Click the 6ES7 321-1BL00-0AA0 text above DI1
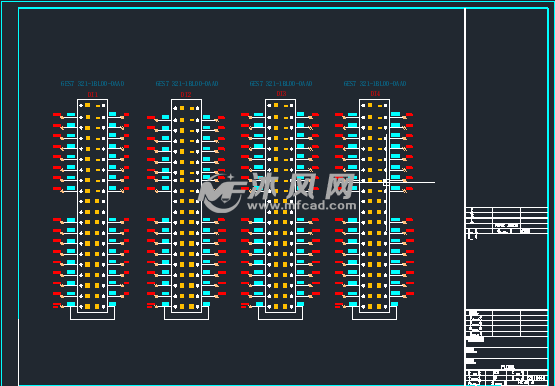Viewport: 555px width, 386px height. pyautogui.click(x=92, y=83)
